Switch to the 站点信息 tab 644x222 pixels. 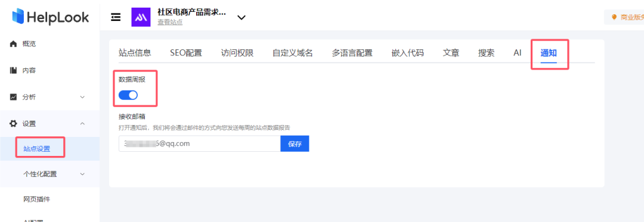[135, 53]
